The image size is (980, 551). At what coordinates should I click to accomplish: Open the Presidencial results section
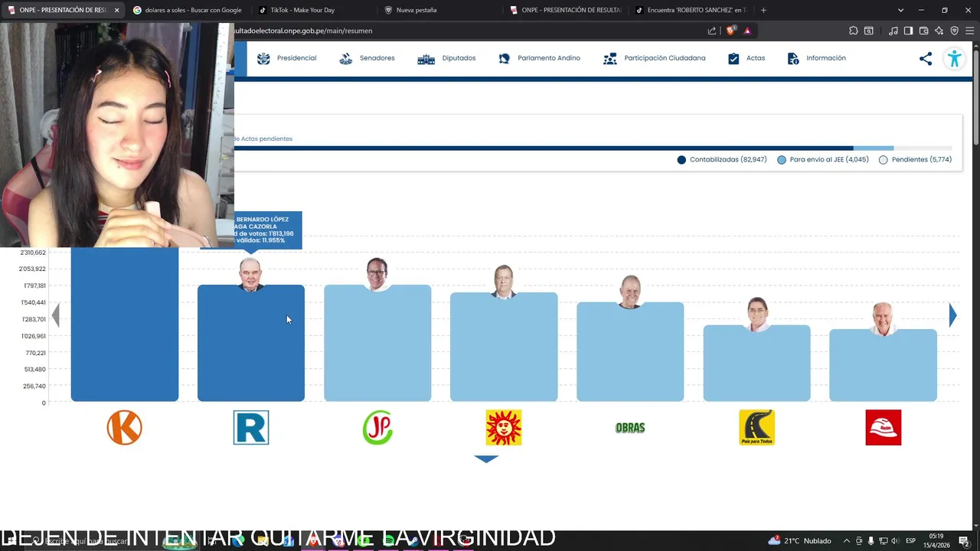click(286, 58)
